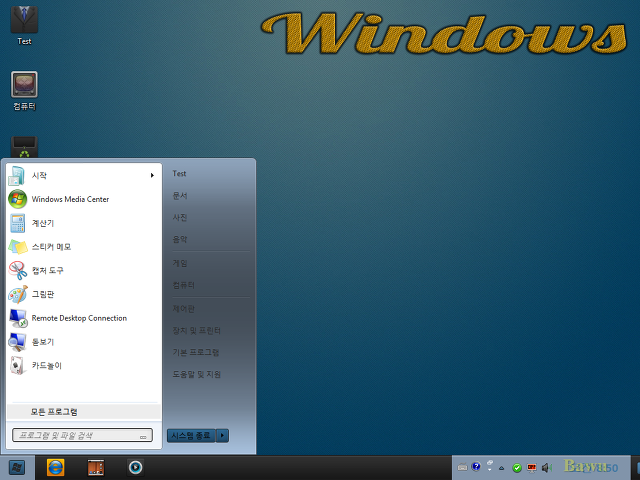Click the Start orb button
Viewport: 640px width, 480px height.
17,468
